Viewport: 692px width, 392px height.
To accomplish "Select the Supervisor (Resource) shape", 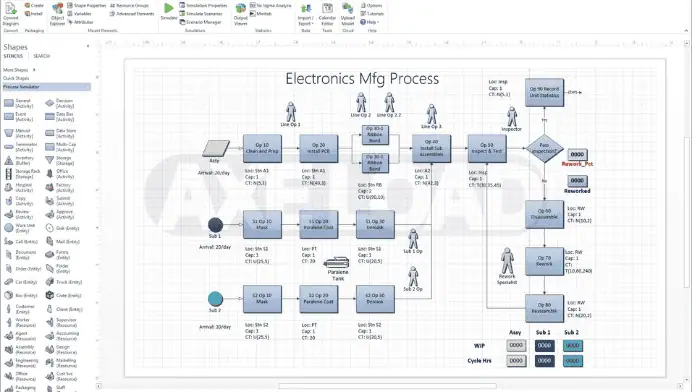I will tap(61, 323).
